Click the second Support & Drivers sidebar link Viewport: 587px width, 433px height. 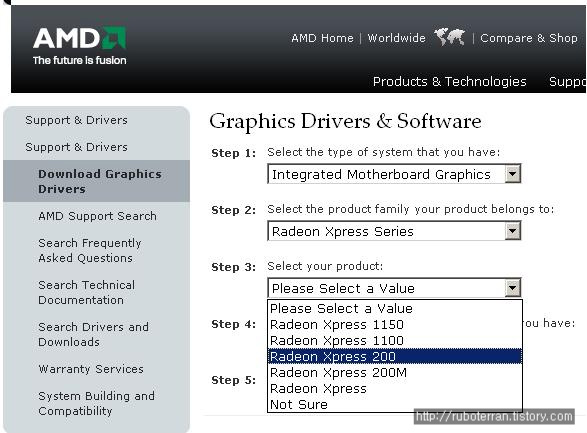(x=76, y=147)
